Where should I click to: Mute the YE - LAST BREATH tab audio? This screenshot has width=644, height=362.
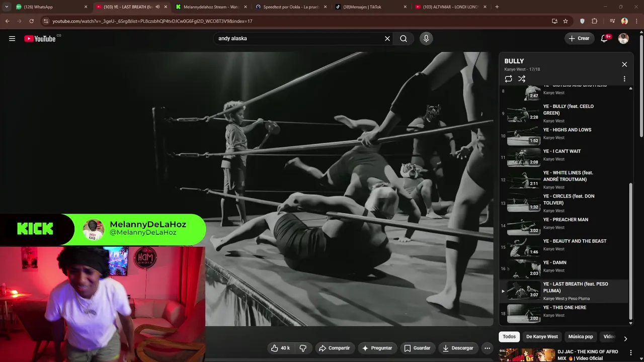157,7
